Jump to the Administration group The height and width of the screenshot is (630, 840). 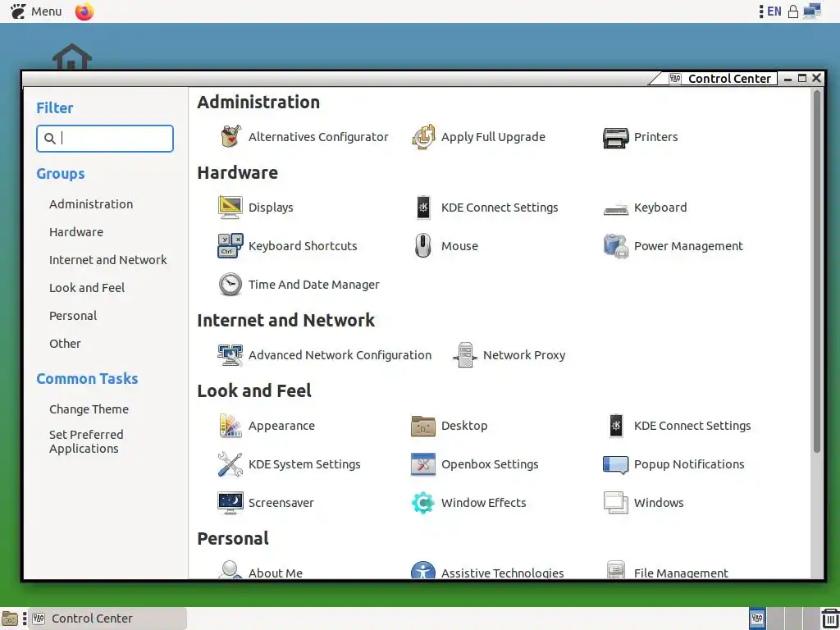coord(91,204)
